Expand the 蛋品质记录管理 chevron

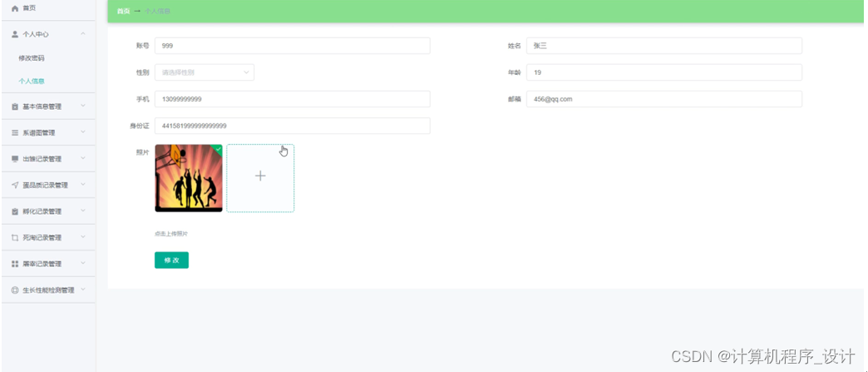(x=83, y=184)
